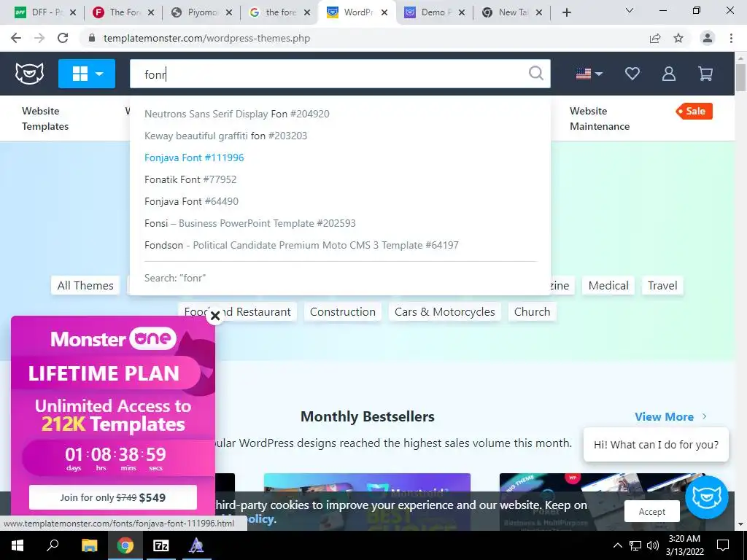Screen dimensions: 747x560
Task: Open a new browser tab with plus
Action: click(x=566, y=12)
